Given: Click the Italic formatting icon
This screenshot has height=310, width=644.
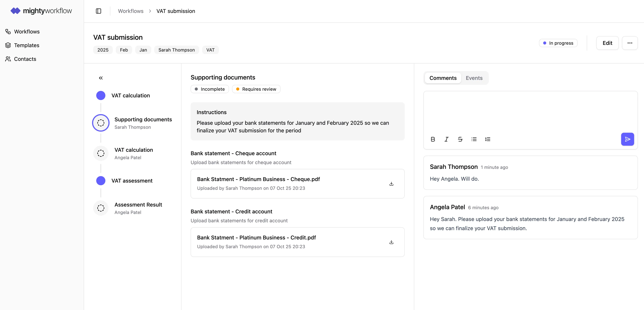Looking at the screenshot, I should (447, 139).
